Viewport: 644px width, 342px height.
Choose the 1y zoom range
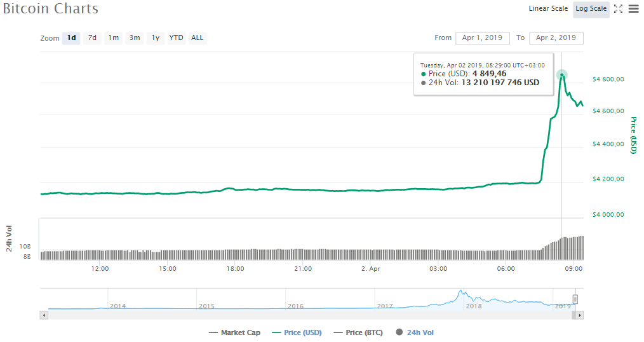click(155, 38)
